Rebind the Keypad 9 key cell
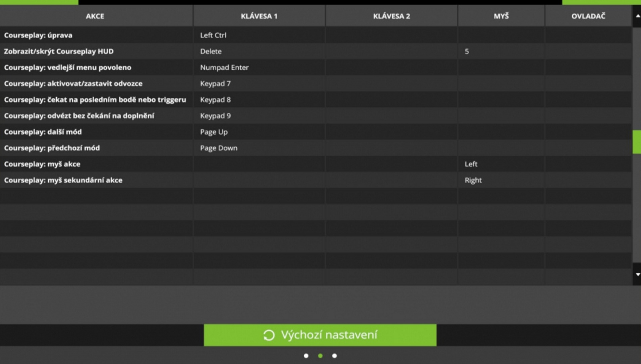 259,116
